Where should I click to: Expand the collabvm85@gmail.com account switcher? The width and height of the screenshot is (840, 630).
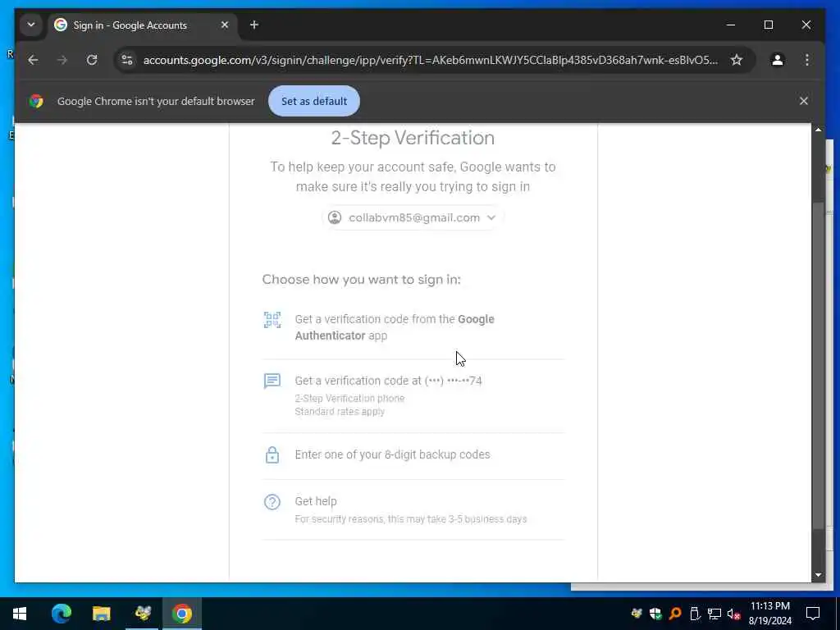click(413, 217)
